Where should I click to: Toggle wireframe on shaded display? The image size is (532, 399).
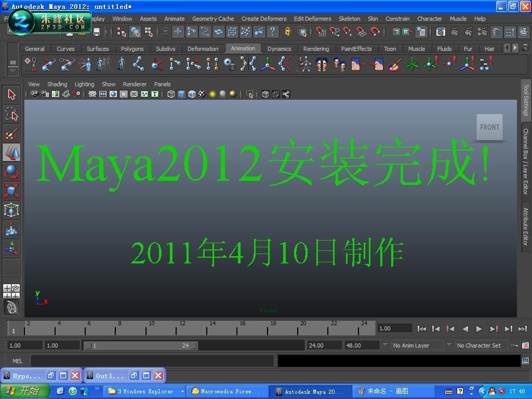192,94
